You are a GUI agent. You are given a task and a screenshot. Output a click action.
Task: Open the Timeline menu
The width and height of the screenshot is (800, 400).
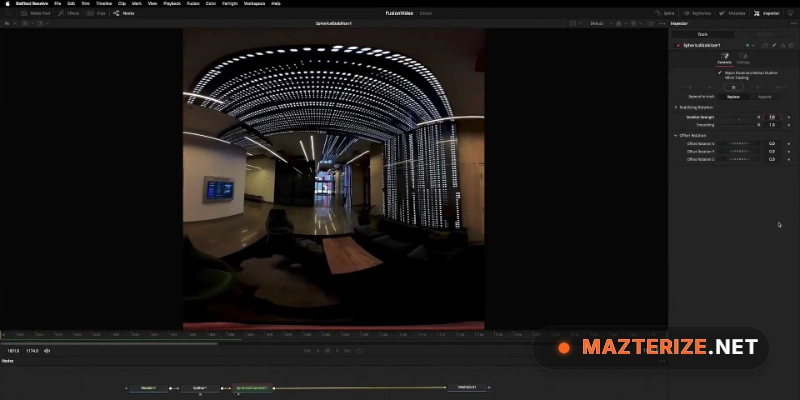[104, 3]
